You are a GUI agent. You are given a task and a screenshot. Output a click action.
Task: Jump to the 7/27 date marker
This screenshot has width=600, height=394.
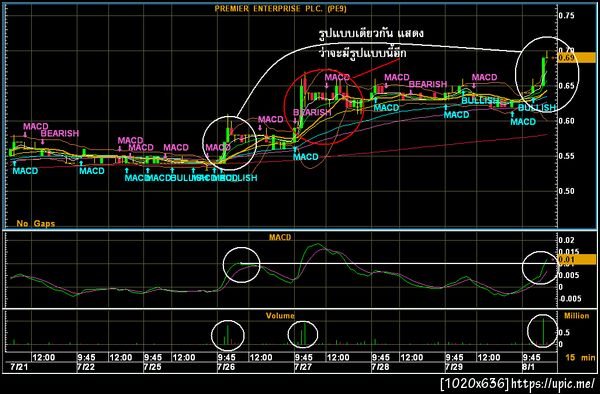click(303, 367)
